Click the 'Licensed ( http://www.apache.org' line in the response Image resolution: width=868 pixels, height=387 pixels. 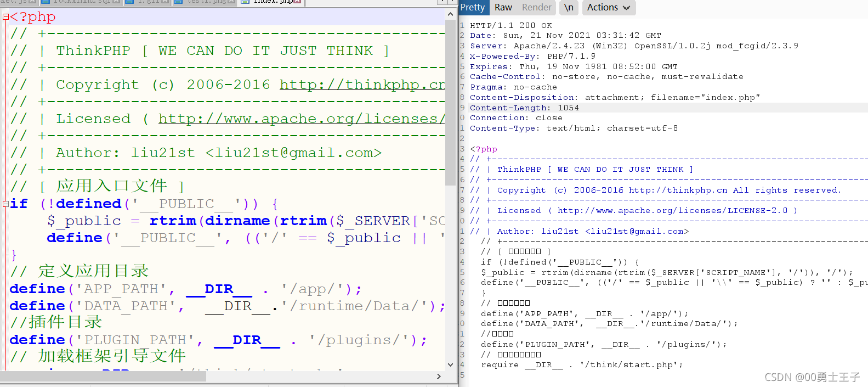click(x=633, y=211)
